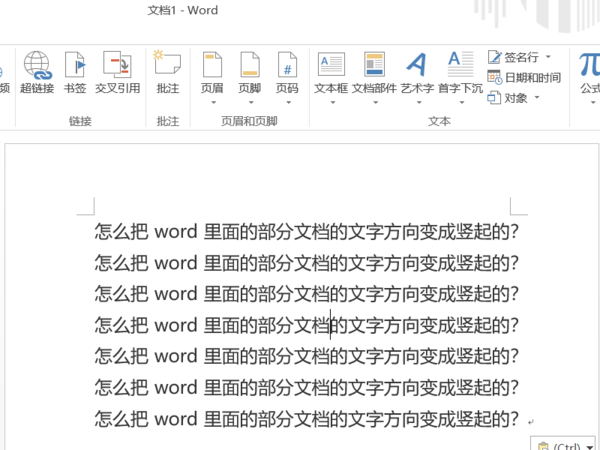Insert a bookmark with 书签 icon
600x450 pixels.
pyautogui.click(x=75, y=65)
